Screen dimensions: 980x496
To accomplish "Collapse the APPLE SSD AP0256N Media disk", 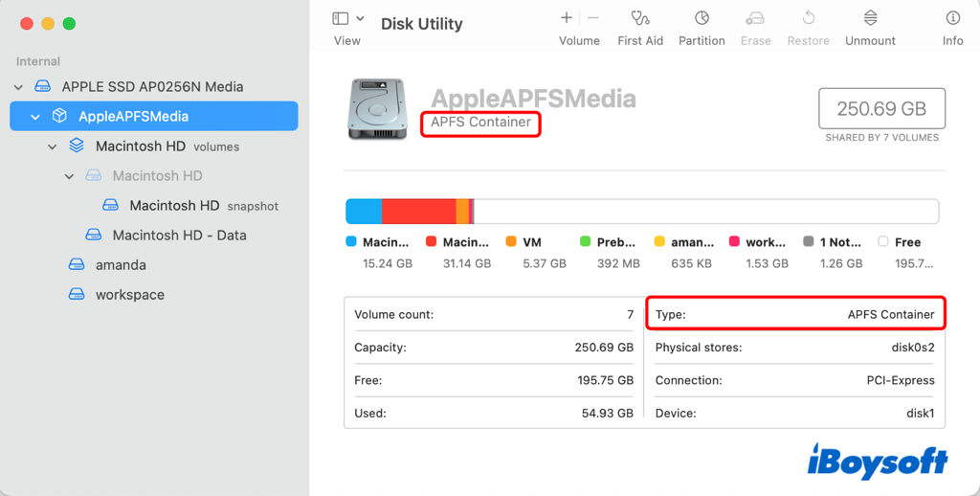I will pos(18,87).
